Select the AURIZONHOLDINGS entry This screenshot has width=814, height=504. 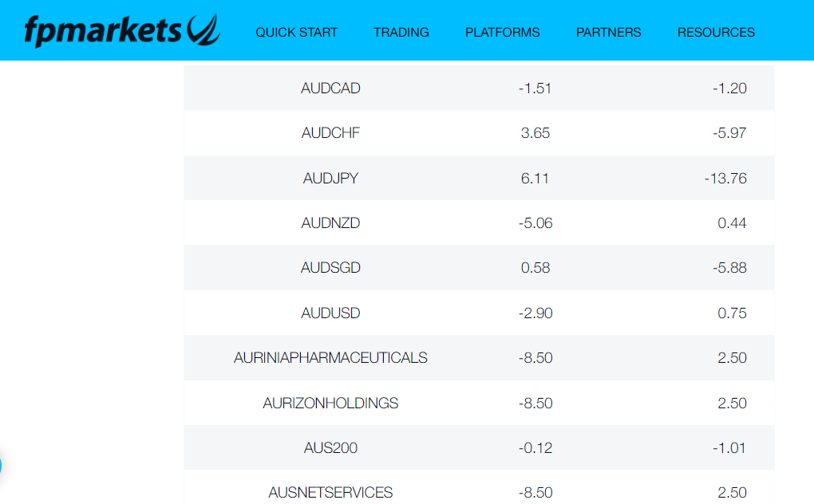tap(330, 404)
